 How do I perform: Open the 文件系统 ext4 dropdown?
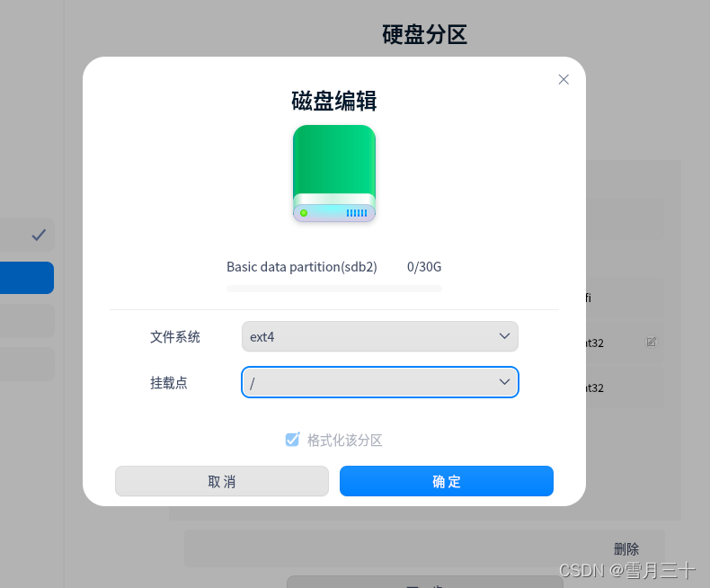coord(380,336)
